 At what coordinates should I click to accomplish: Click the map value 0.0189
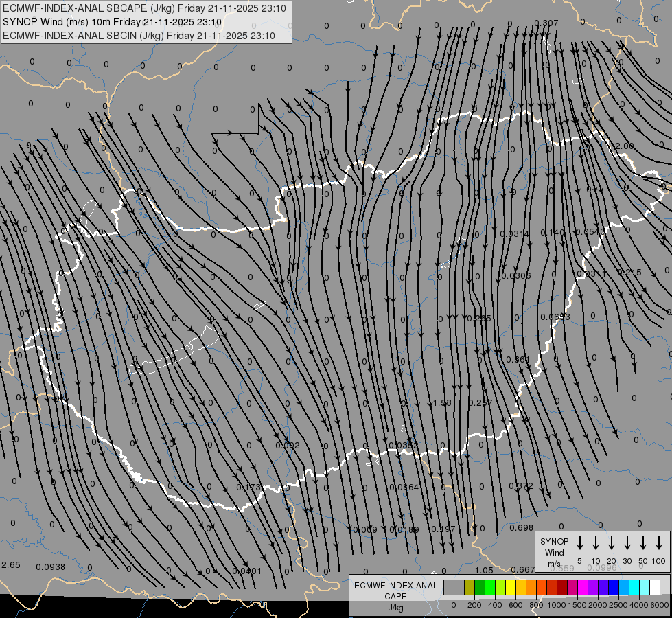[404, 530]
